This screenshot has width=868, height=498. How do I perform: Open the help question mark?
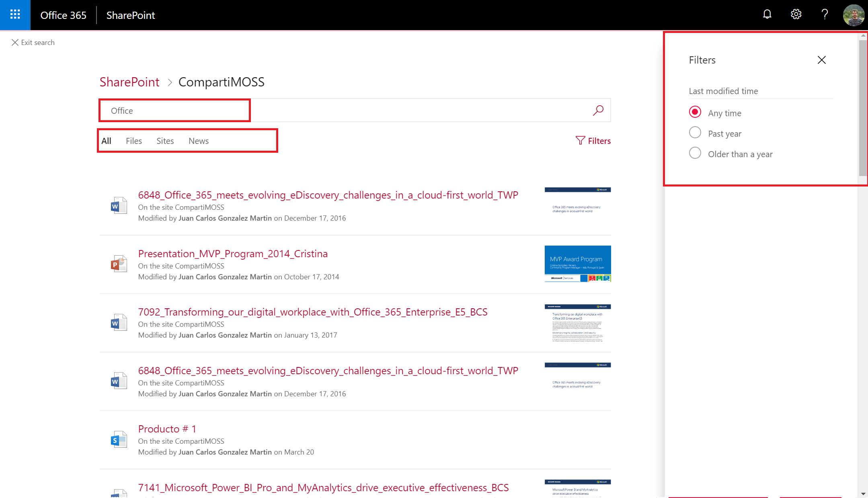pos(825,14)
